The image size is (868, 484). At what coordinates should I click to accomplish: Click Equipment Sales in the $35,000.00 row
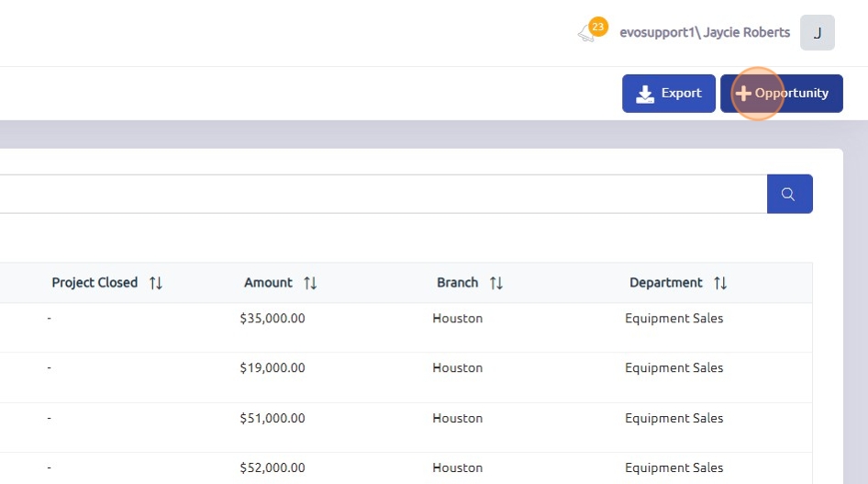click(x=673, y=318)
